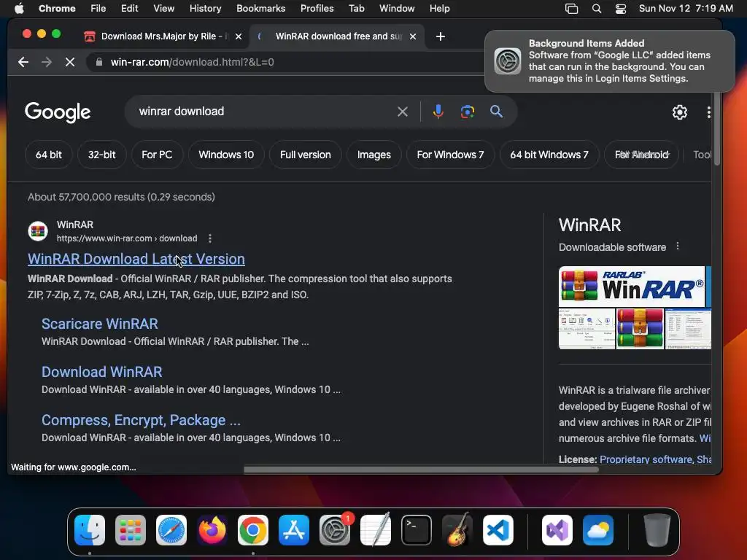Click the Chrome forward arrow
This screenshot has height=560, width=747.
click(46, 62)
